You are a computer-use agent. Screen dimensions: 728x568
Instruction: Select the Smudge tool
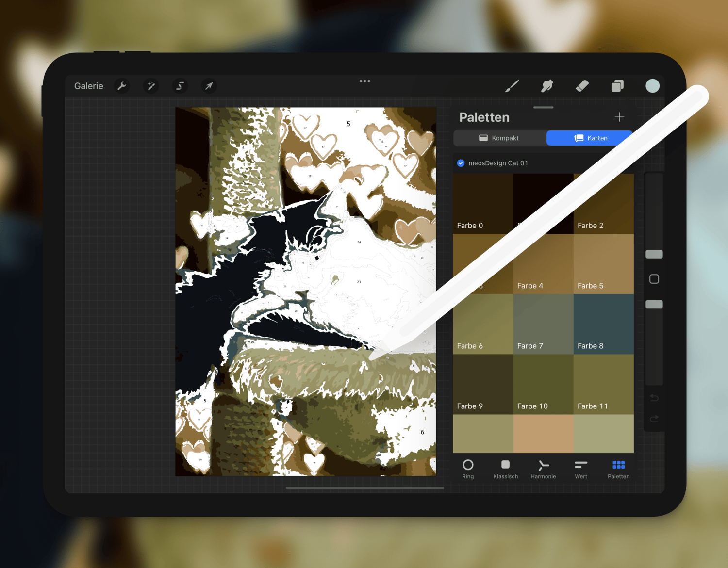(x=547, y=86)
